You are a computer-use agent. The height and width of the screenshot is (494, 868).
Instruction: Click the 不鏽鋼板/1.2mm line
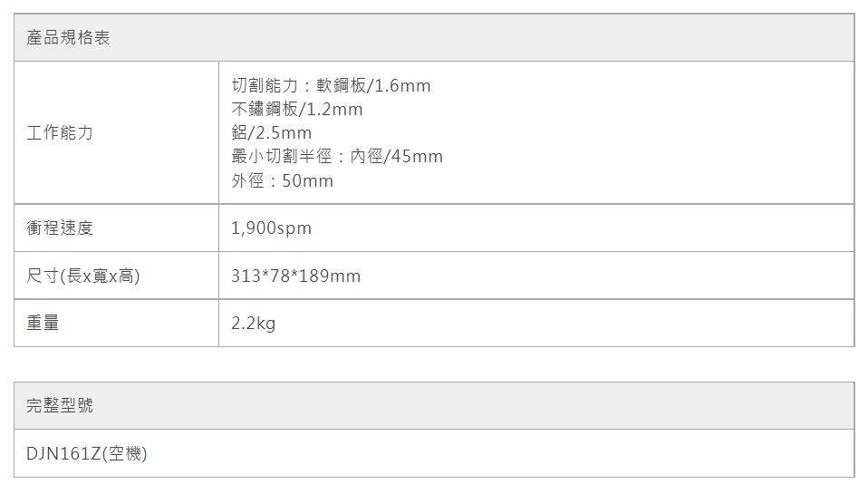click(296, 110)
